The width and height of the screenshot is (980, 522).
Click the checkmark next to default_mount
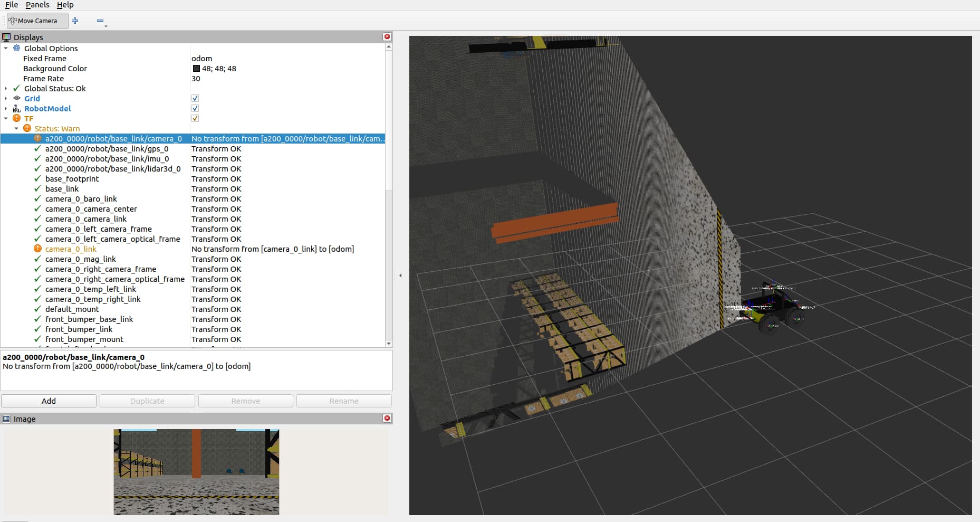click(x=37, y=309)
